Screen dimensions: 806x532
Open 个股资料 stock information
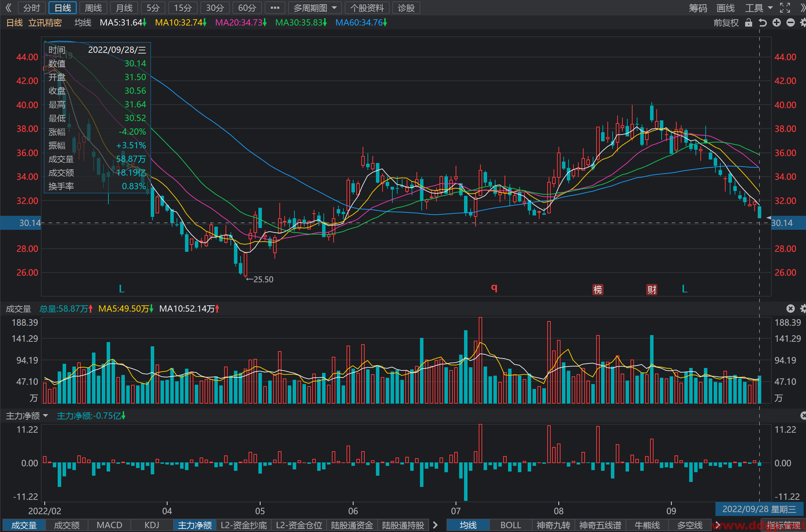367,8
